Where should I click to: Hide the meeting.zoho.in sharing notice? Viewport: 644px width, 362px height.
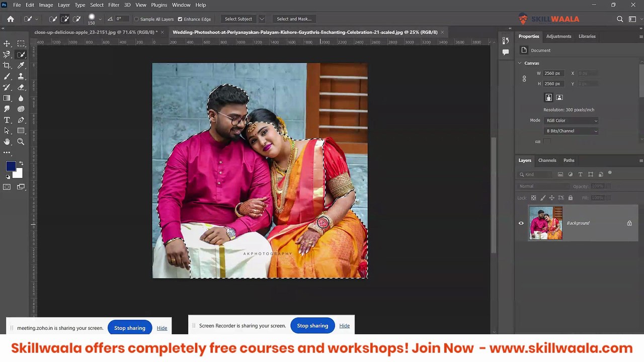point(162,328)
